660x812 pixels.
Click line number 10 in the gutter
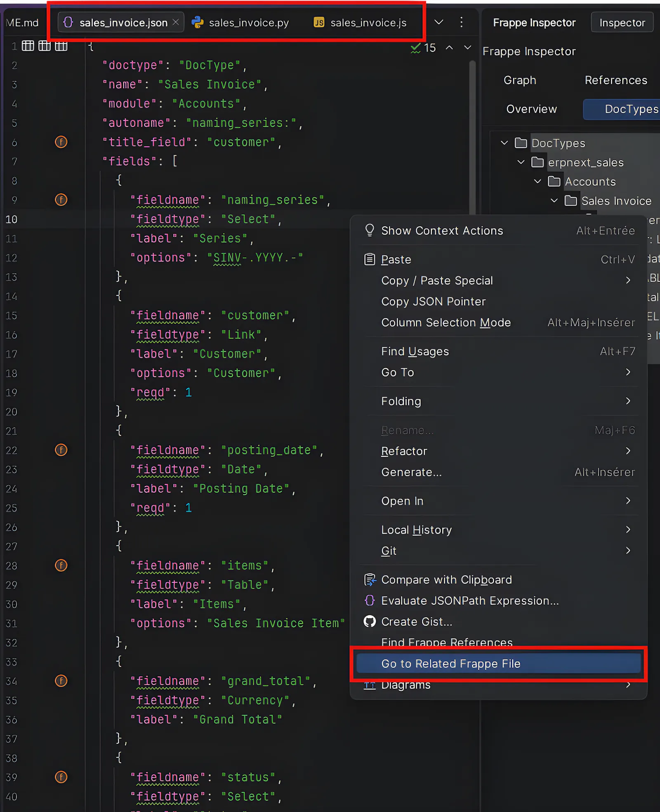[x=12, y=219]
